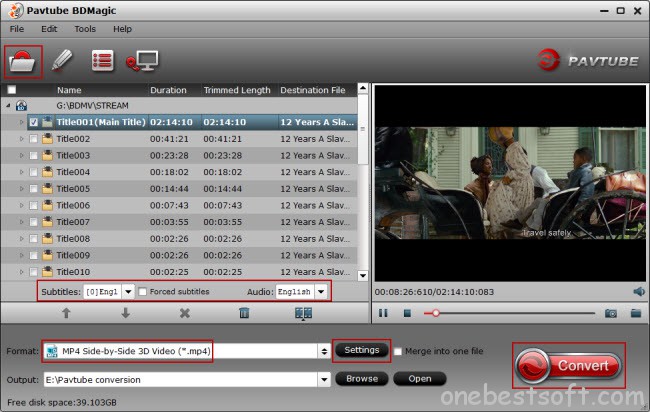Click the Trimmed Length column header
The height and width of the screenshot is (412, 650).
(237, 90)
